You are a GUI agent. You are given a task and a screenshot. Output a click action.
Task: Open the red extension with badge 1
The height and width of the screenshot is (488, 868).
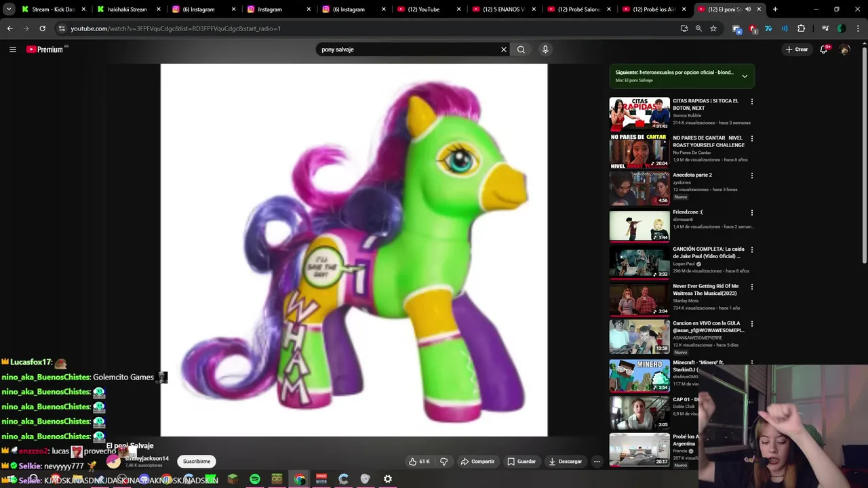click(x=753, y=28)
